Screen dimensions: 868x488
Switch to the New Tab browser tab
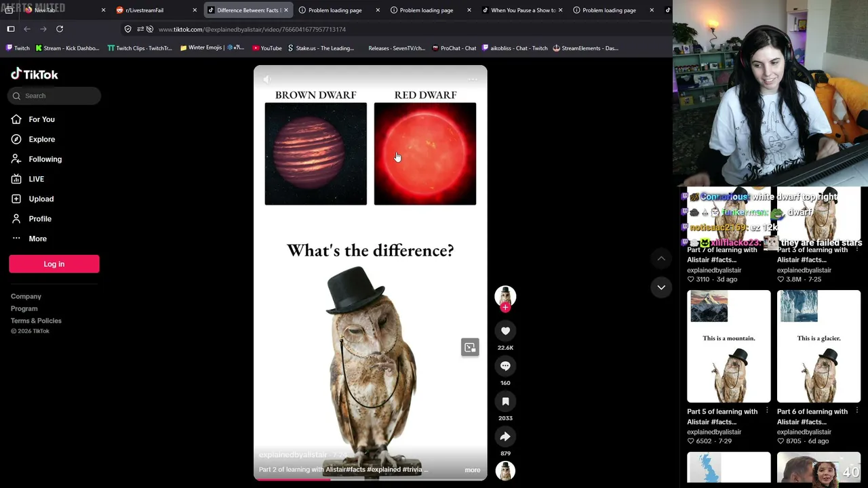[63, 10]
